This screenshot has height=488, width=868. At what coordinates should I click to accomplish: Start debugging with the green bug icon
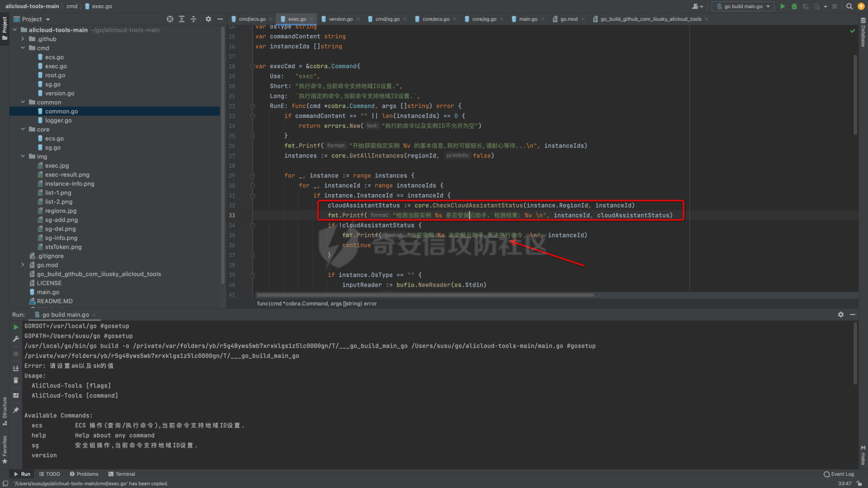click(794, 6)
